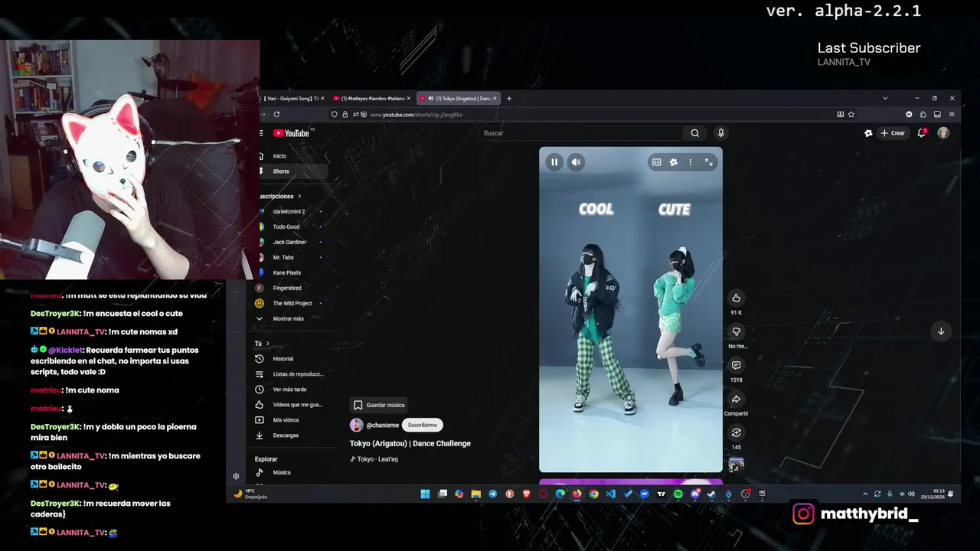Image resolution: width=980 pixels, height=551 pixels.
Task: Switch to the Hari - Gwiyomi Song tab
Action: 291,98
